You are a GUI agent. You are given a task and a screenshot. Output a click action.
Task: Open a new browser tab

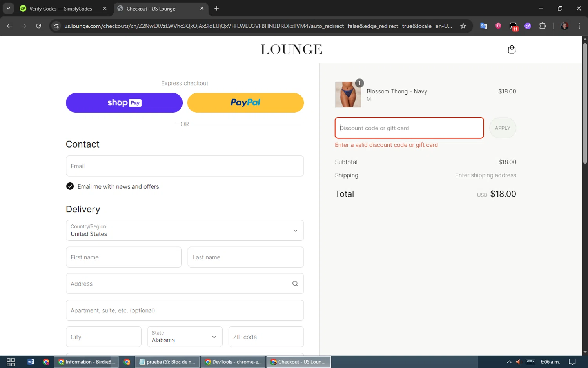[x=217, y=9]
